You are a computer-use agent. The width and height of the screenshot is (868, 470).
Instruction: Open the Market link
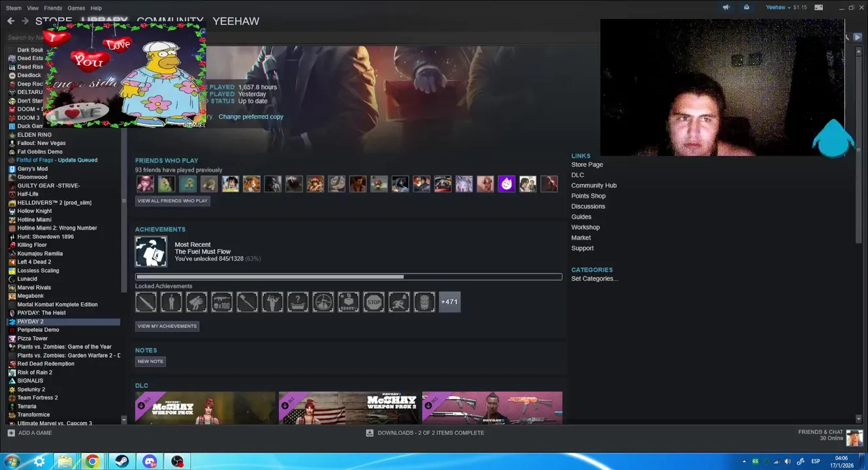tap(581, 238)
